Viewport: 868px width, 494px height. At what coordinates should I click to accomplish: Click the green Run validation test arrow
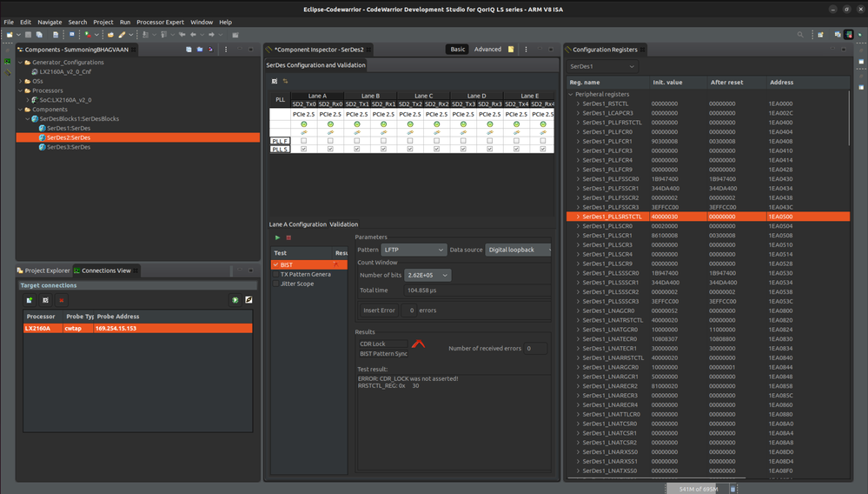coord(277,237)
